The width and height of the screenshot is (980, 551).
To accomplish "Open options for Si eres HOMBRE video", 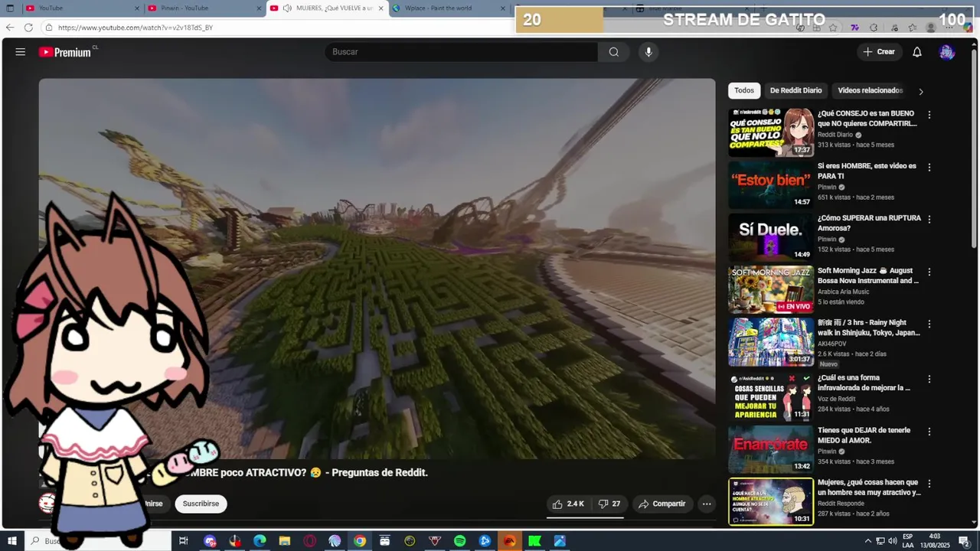I will coord(929,167).
